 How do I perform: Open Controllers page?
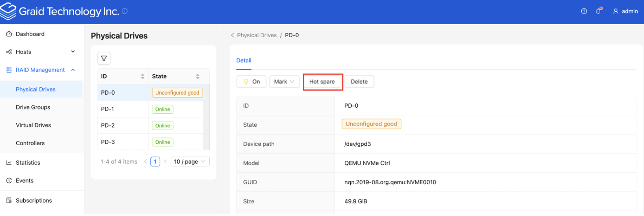point(30,143)
